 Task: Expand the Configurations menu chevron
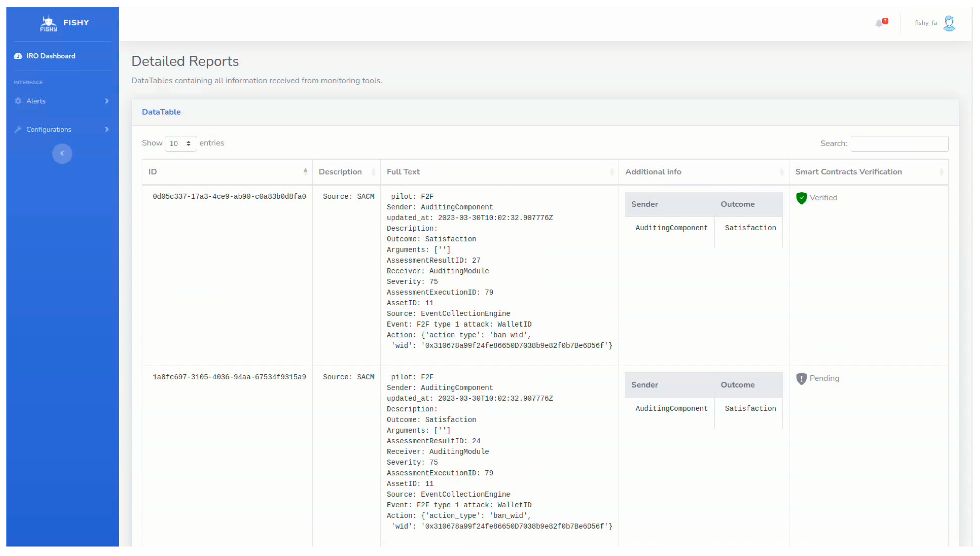pos(107,130)
